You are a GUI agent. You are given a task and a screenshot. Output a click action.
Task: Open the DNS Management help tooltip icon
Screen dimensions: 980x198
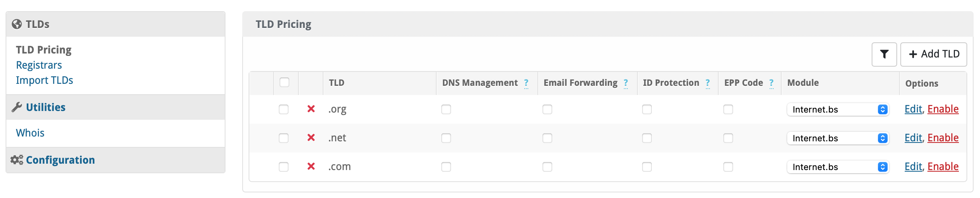(x=526, y=83)
